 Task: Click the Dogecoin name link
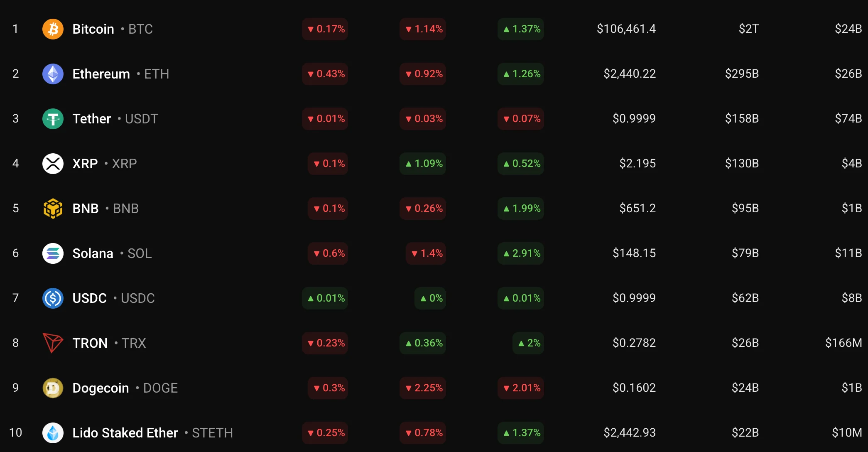[101, 388]
